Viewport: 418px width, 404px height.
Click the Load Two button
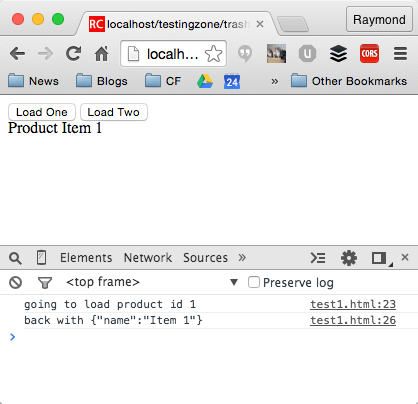pos(114,112)
